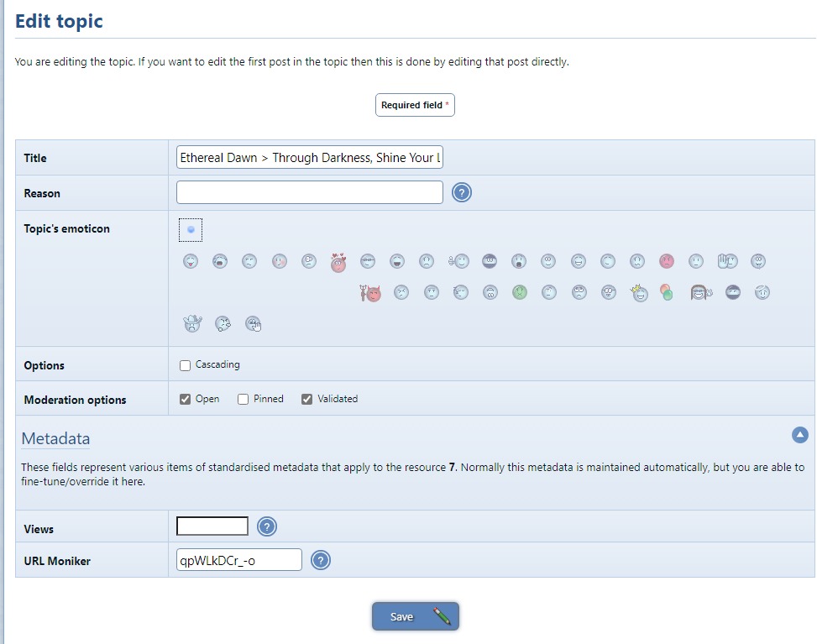Choose the ninja emoticon with dark mask
The image size is (817, 644).
coord(733,293)
